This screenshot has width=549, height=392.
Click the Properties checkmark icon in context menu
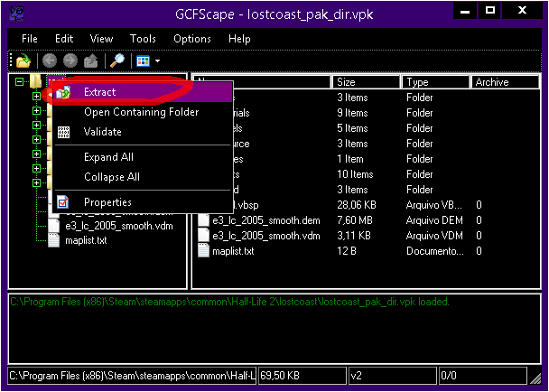coord(63,202)
